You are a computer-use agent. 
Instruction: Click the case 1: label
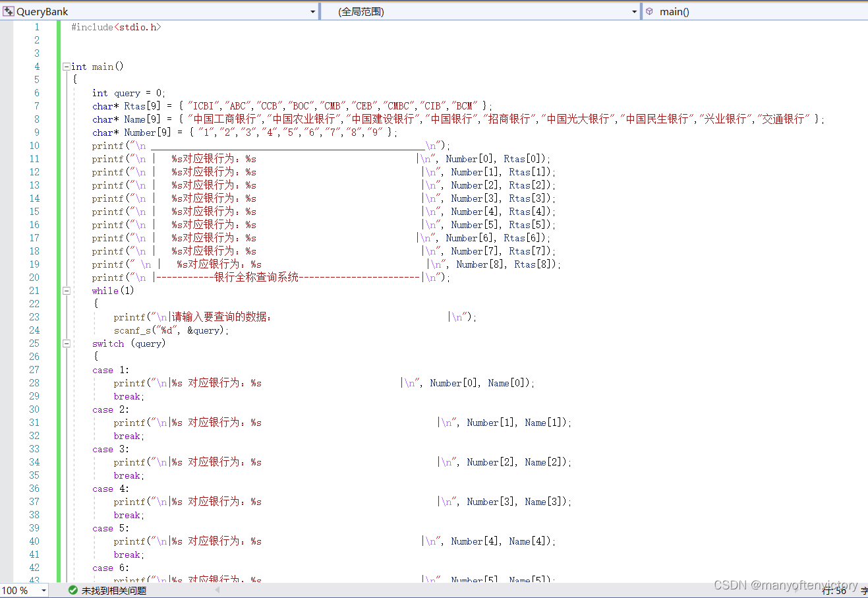111,370
